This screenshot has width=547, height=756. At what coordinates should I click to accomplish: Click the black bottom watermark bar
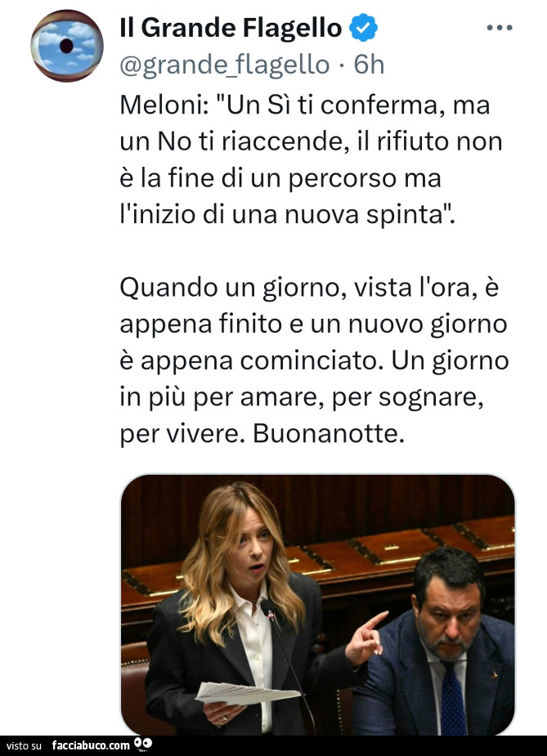(x=273, y=745)
